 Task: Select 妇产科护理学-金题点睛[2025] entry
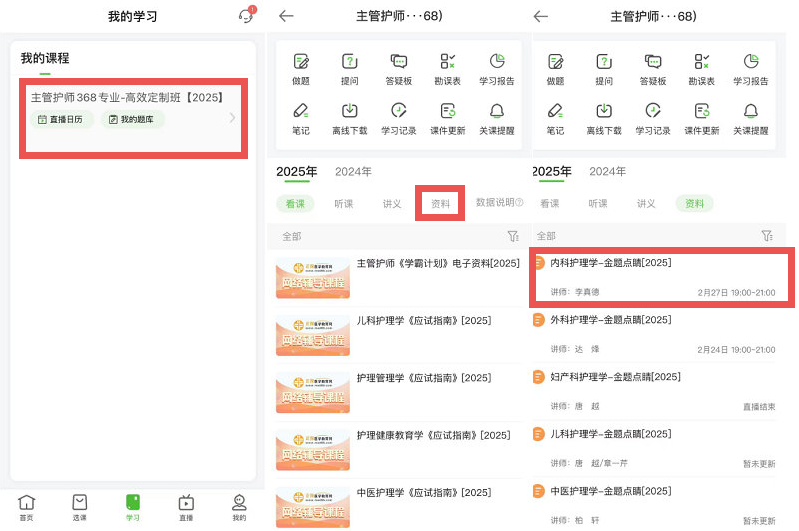coord(661,390)
